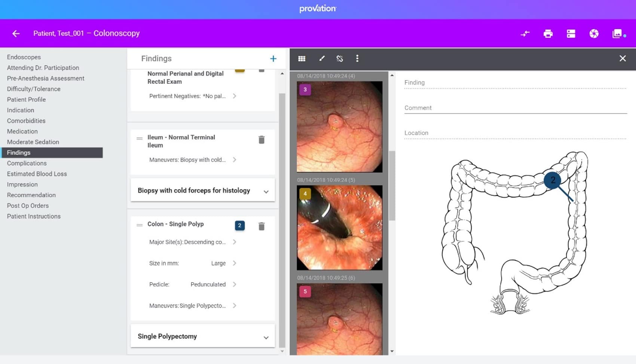Add a new finding with the plus button
The width and height of the screenshot is (636, 364).
(x=273, y=58)
